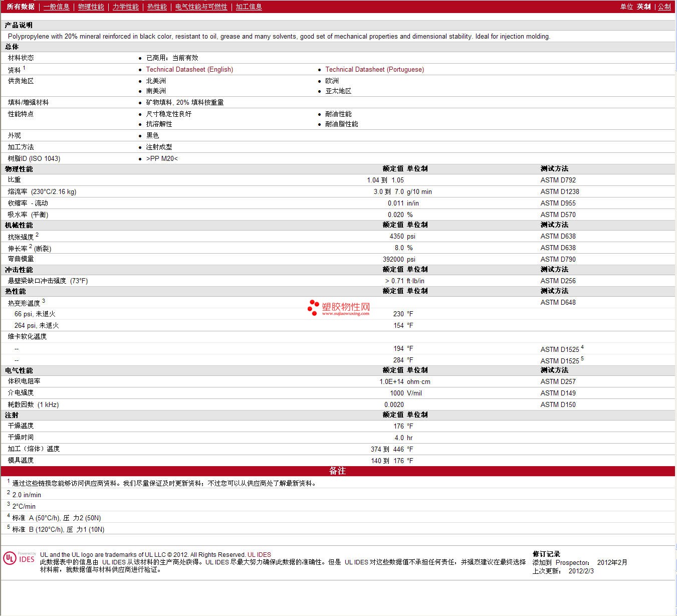Click the ASTM D257 test method
The height and width of the screenshot is (616, 677).
pyautogui.click(x=558, y=381)
